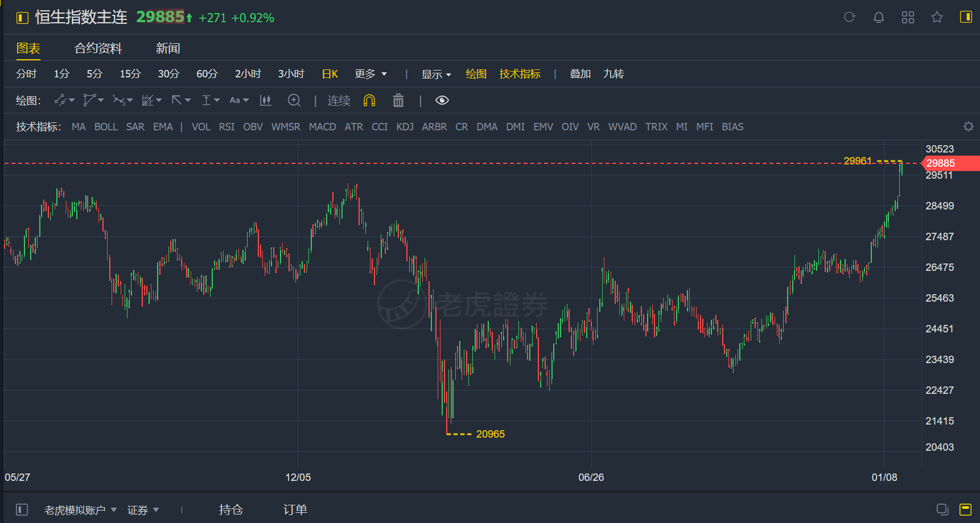This screenshot has height=523, width=980.
Task: Toggle drawings visibility eye icon
Action: (442, 101)
